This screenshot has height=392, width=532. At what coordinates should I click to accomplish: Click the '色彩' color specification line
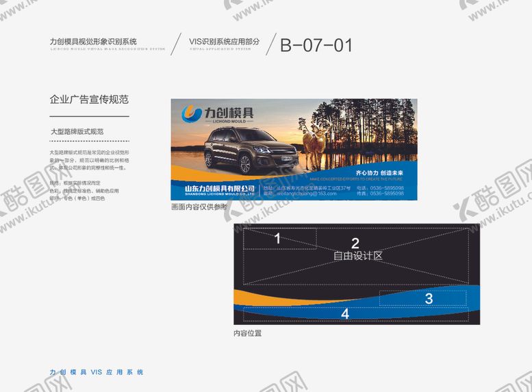(x=84, y=191)
